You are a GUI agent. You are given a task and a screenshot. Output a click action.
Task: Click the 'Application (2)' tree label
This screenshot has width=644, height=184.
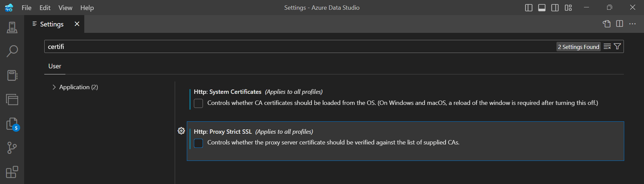tap(78, 87)
